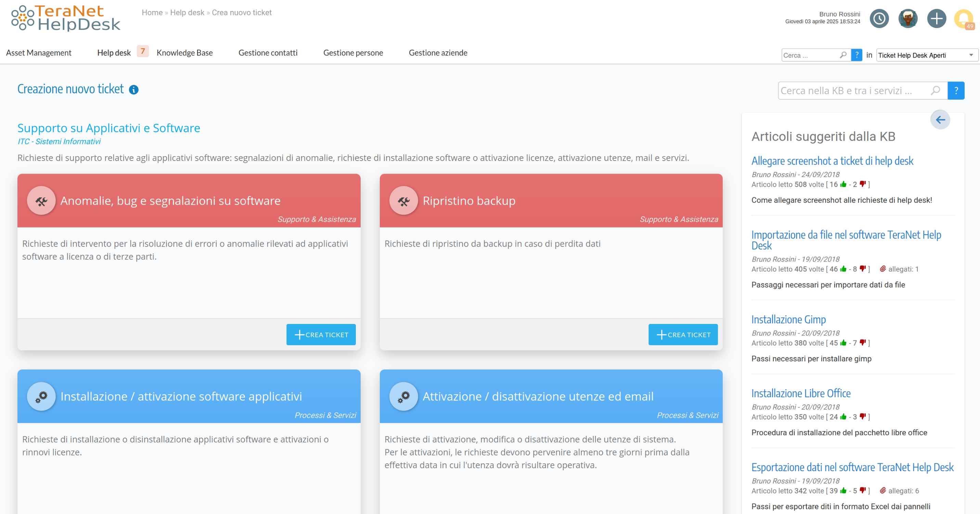Open Gestione aziende menu
Viewport: 980px width, 514px height.
438,52
